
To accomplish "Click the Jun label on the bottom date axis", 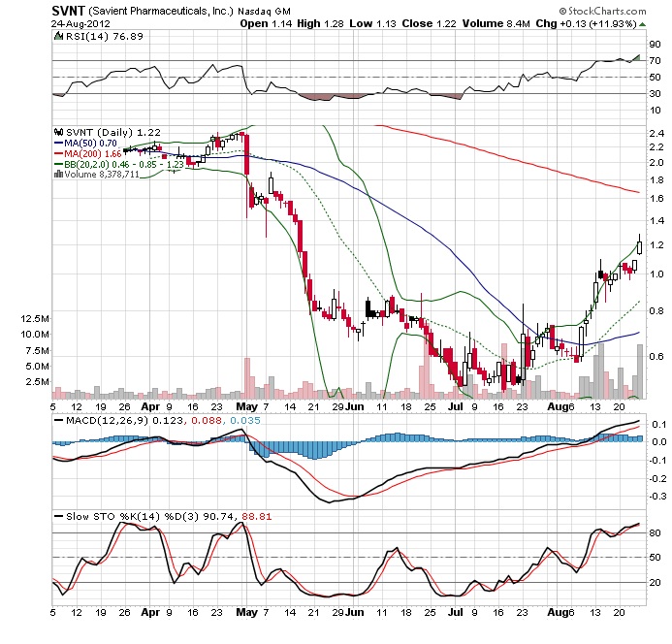I will (x=355, y=612).
